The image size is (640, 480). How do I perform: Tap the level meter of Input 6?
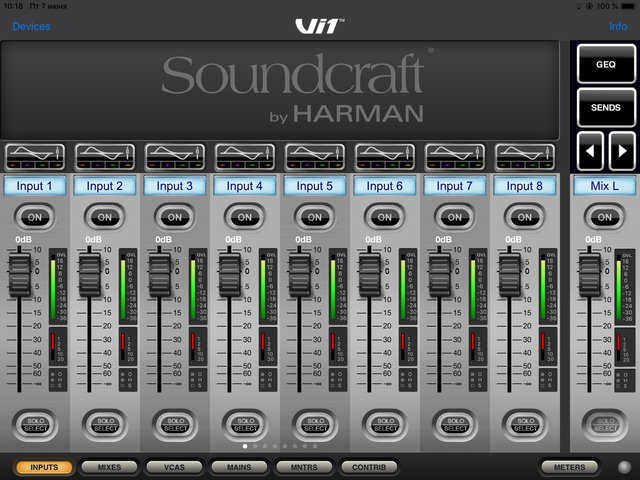point(408,286)
